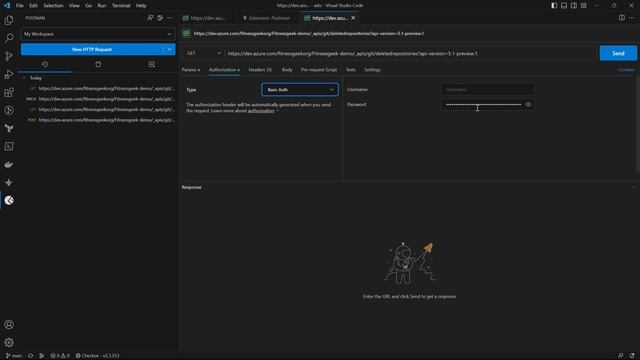This screenshot has height=360, width=640.
Task: Toggle primary sidebar layout icon
Action: tap(554, 6)
